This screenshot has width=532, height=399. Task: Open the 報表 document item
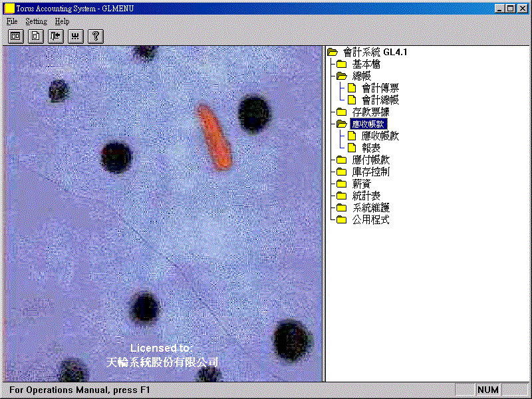[x=371, y=148]
